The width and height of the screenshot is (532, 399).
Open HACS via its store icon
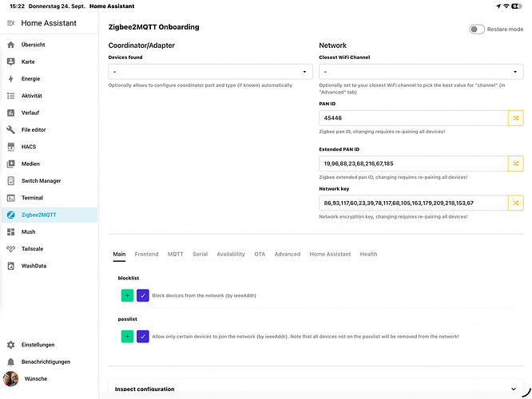[x=11, y=147]
